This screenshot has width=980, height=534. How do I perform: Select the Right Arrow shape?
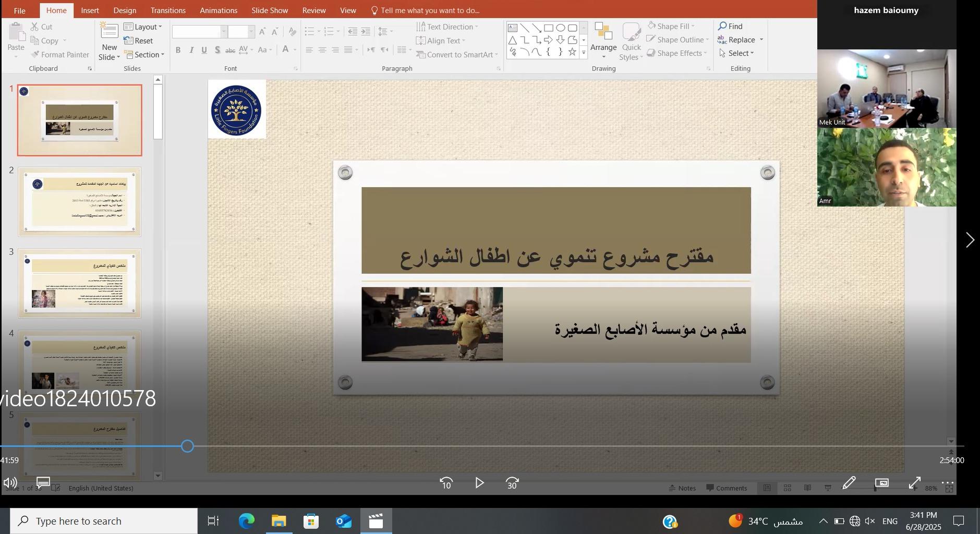[548, 40]
